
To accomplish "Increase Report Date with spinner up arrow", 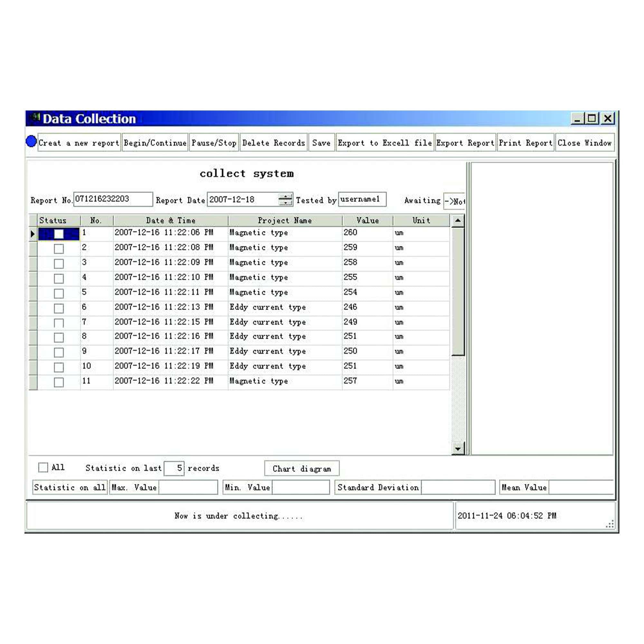I will coord(285,197).
